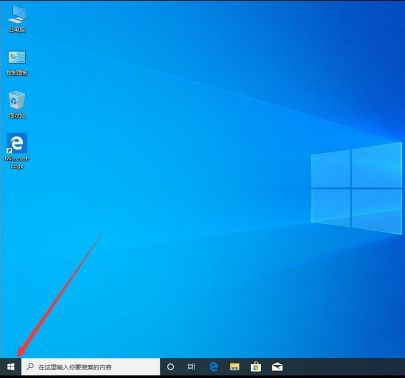Viewport: 405px width, 378px height.
Task: Select This PC desktop icon
Action: click(17, 19)
